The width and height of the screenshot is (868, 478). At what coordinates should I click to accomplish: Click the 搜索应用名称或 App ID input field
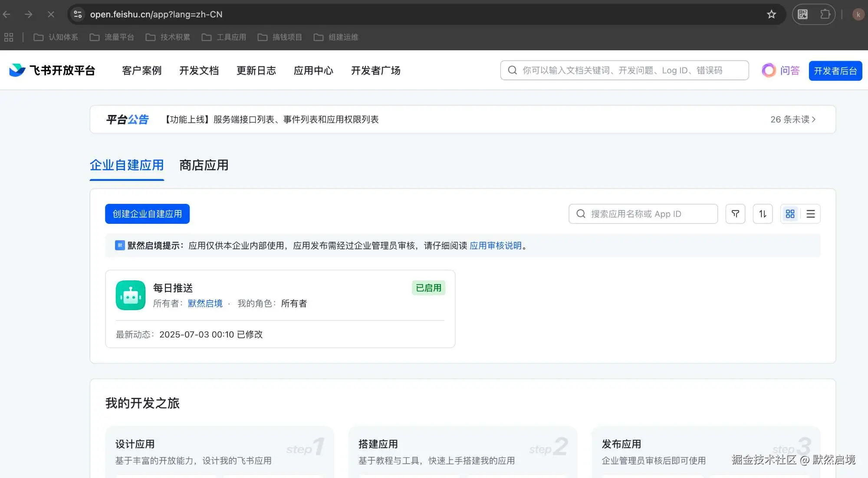tap(642, 213)
